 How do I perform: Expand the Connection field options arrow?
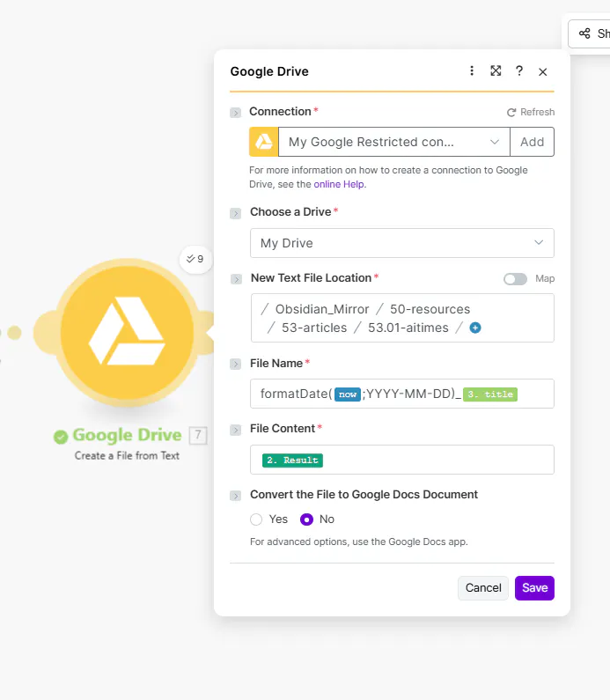[x=236, y=113]
